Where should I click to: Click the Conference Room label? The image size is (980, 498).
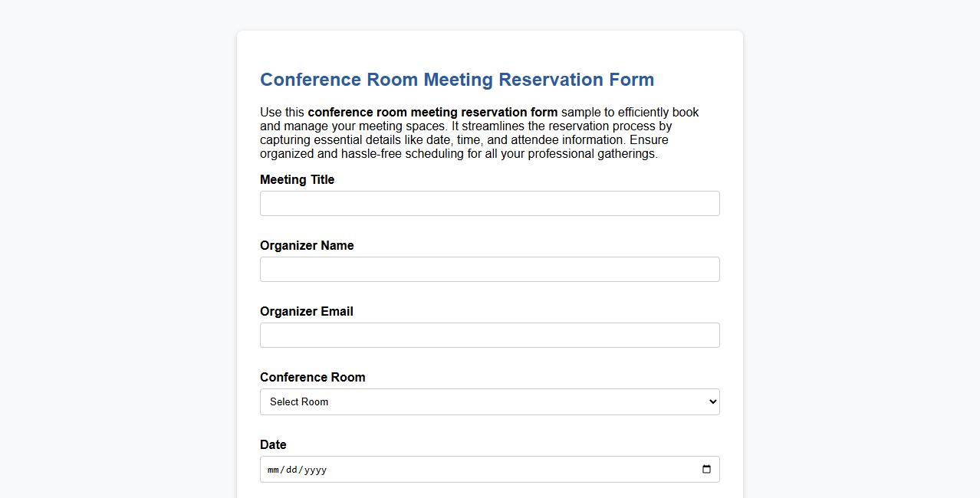coord(312,377)
